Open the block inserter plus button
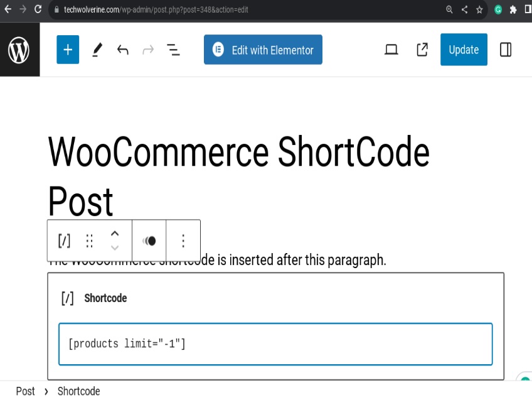The width and height of the screenshot is (532, 400). click(x=68, y=50)
